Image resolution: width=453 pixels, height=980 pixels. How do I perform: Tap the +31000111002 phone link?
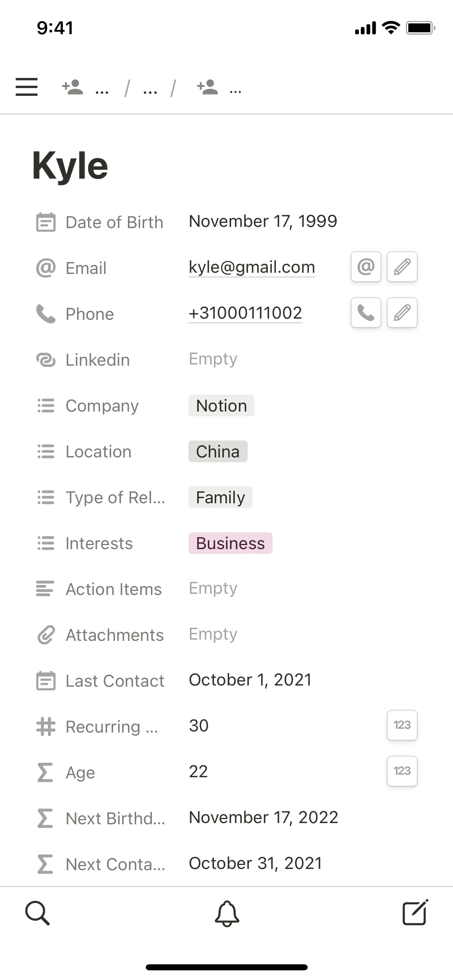(x=245, y=313)
